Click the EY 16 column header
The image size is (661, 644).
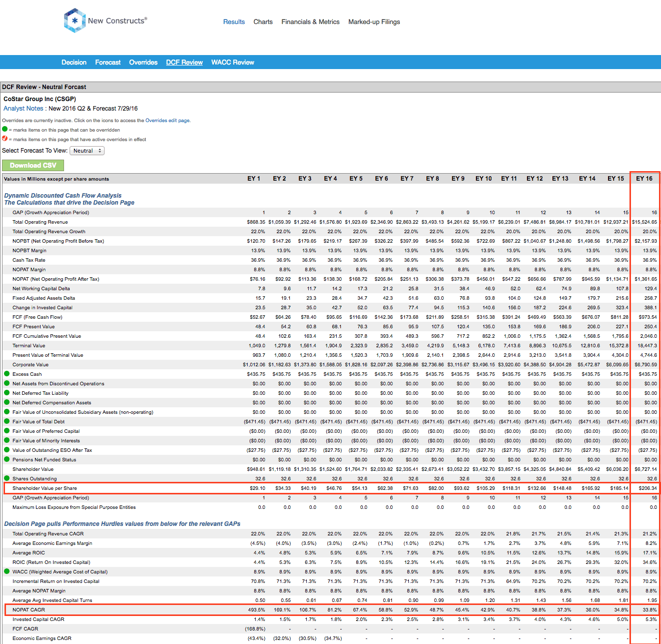644,179
